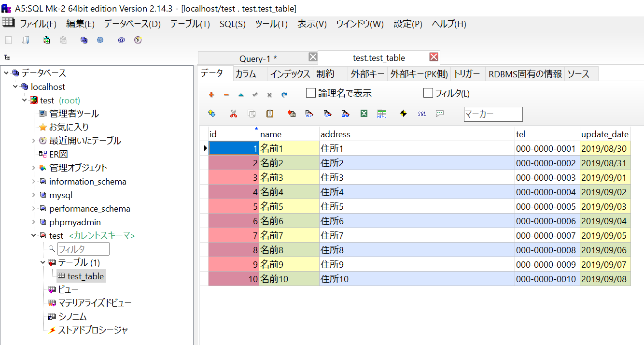The width and height of the screenshot is (644, 345).
Task: Enable the フィルタ(L) checkbox
Action: point(428,93)
